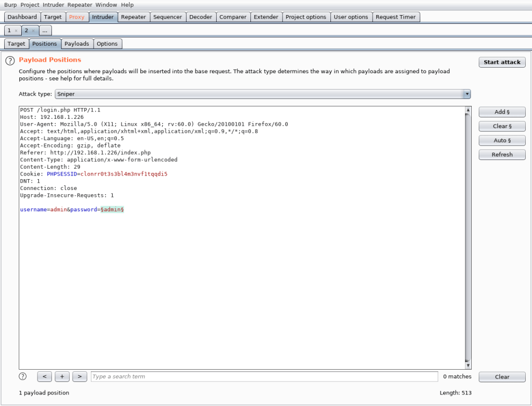Click the Add § button
This screenshot has width=532, height=406.
pos(502,112)
